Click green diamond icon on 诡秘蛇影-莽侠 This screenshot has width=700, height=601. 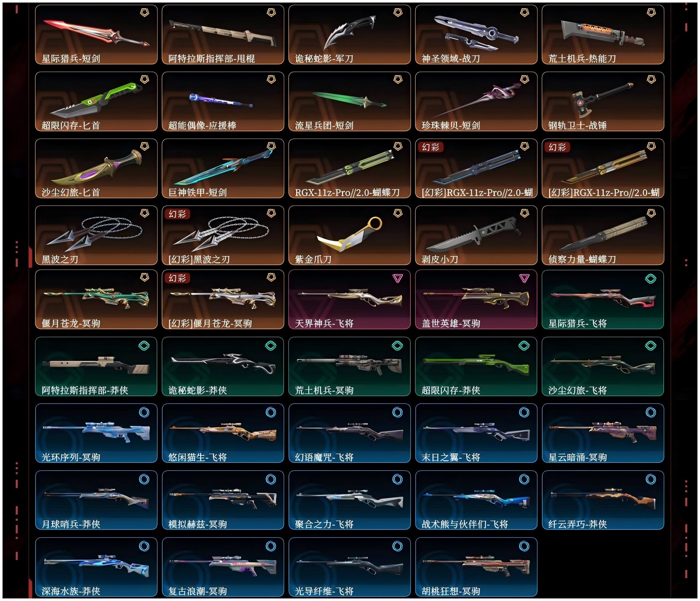271,346
